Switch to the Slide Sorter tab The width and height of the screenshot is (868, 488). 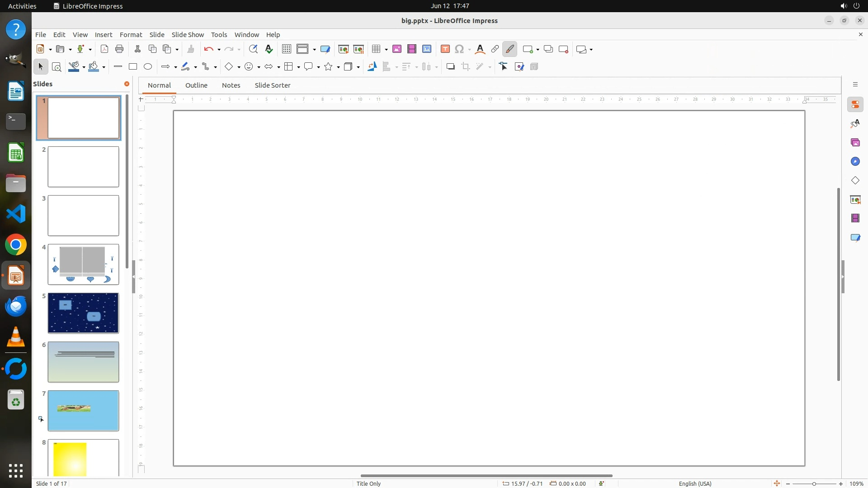pos(272,85)
